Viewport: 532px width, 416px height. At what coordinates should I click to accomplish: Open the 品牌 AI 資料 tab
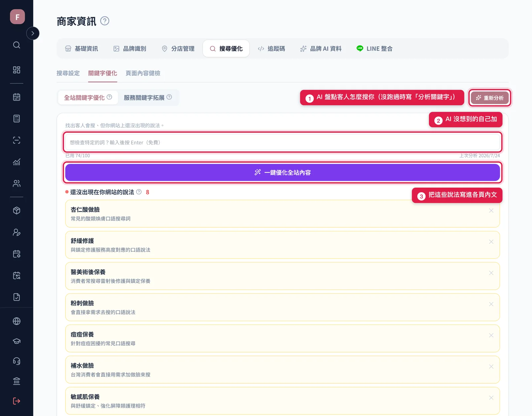click(x=321, y=49)
